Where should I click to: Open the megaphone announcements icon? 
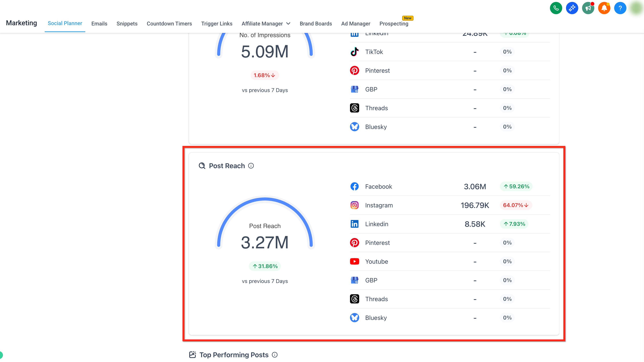tap(588, 8)
